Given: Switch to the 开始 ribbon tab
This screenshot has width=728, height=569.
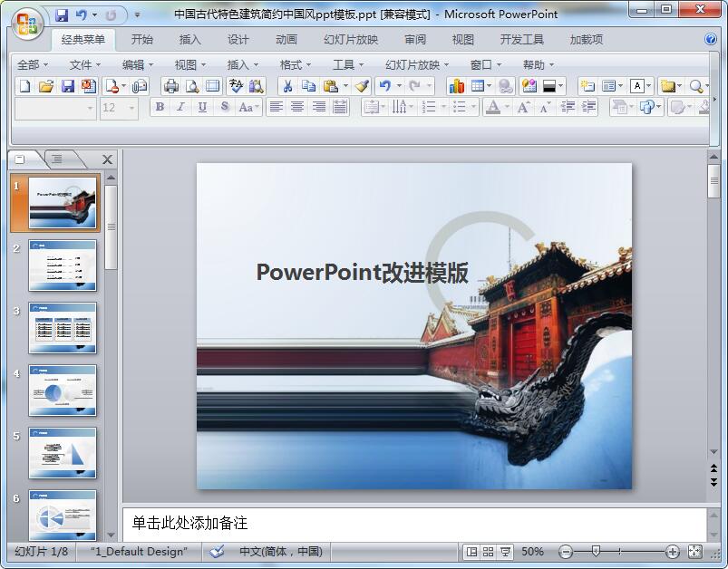Looking at the screenshot, I should click(141, 40).
